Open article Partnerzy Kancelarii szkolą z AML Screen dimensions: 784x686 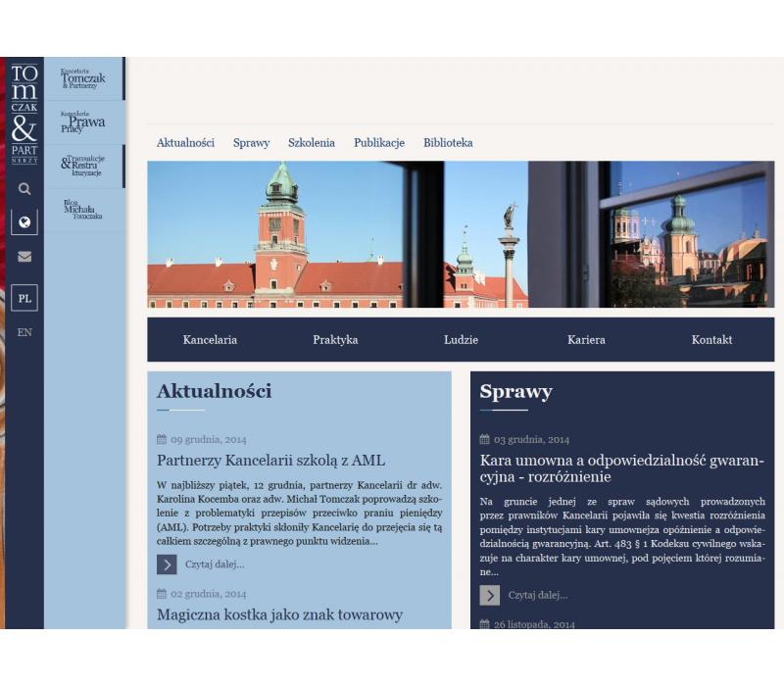click(270, 461)
